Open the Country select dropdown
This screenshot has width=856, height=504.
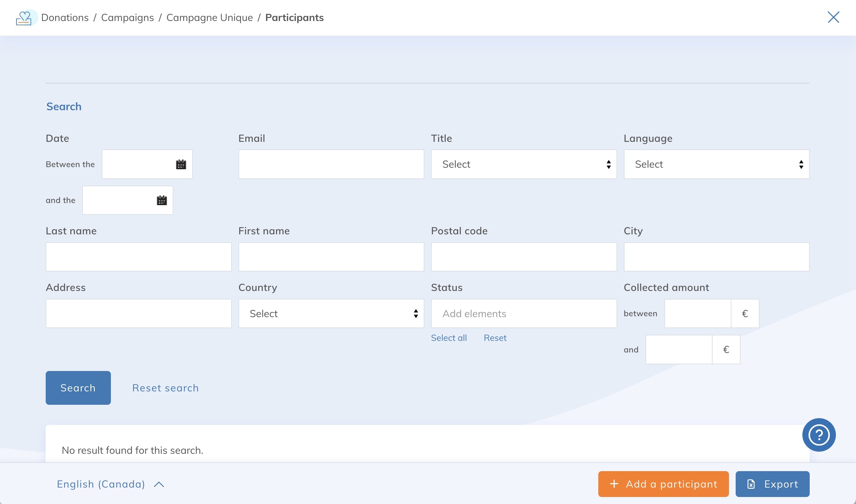pos(331,313)
